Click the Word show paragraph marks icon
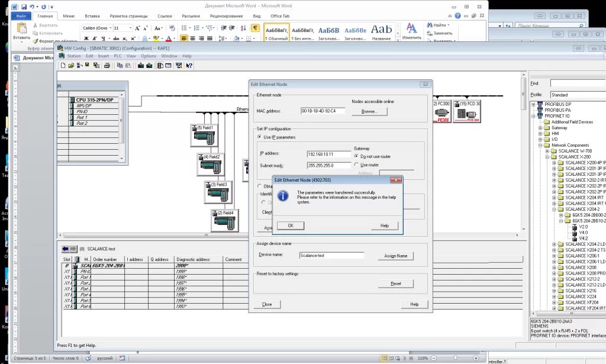Viewport: 606px width, 364px height. click(x=255, y=28)
